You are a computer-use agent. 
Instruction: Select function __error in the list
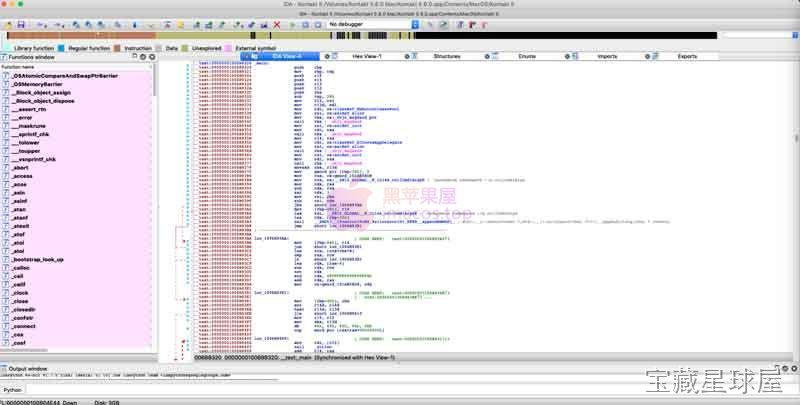pyautogui.click(x=22, y=118)
